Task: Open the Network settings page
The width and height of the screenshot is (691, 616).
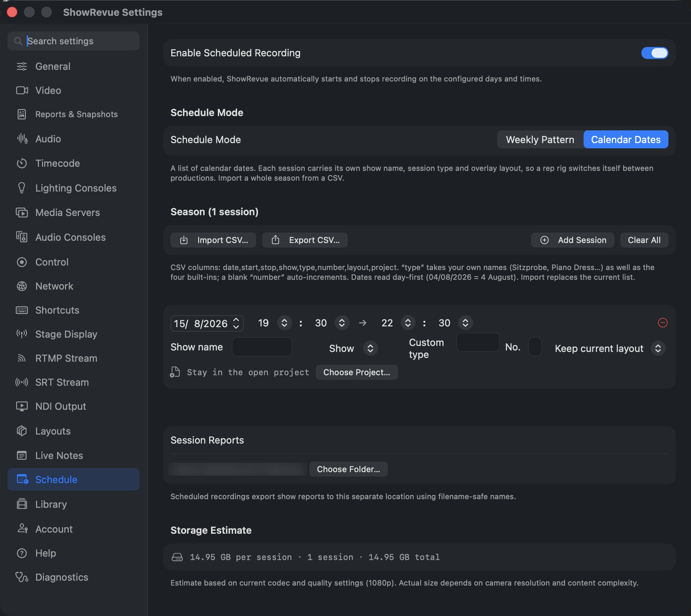Action: [x=74, y=286]
